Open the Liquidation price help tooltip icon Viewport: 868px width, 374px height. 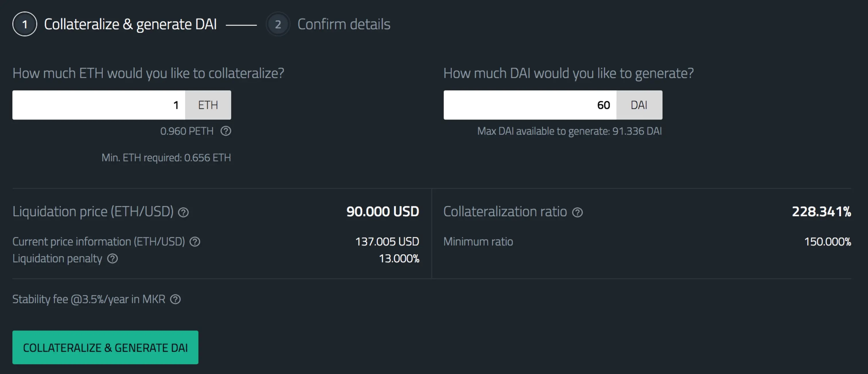183,213
